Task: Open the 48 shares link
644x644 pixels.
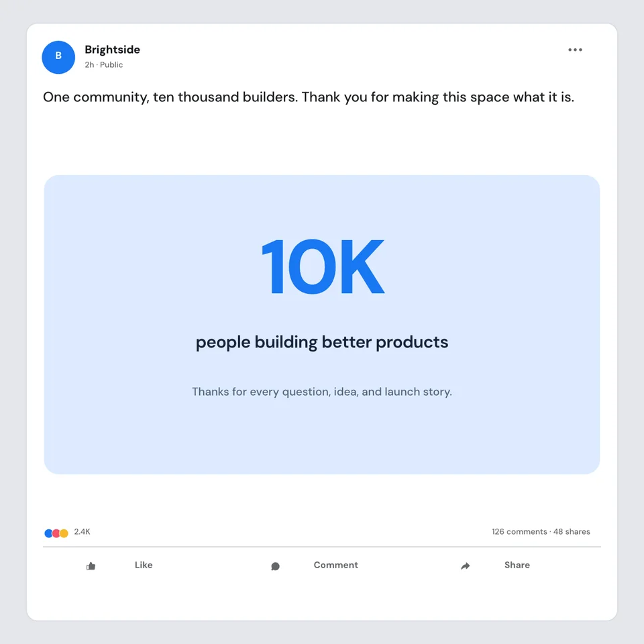Action: point(572,531)
